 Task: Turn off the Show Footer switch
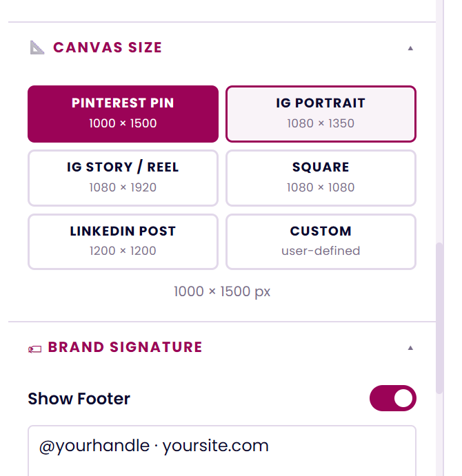point(393,398)
